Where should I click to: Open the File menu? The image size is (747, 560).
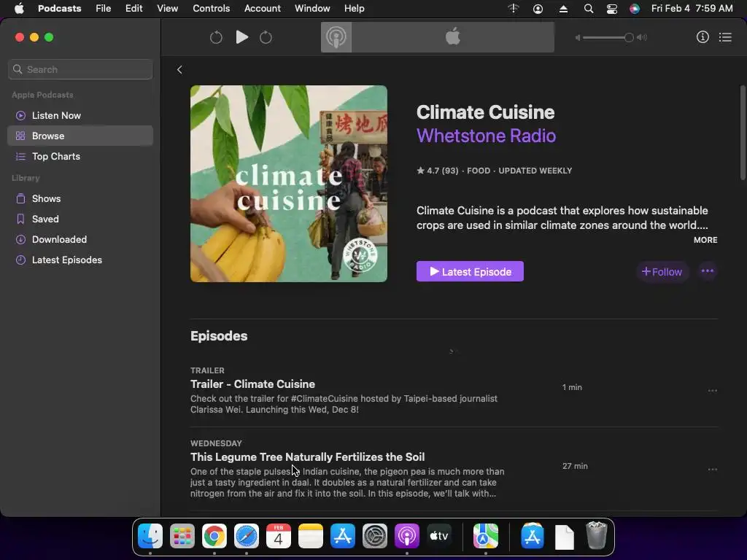[104, 9]
